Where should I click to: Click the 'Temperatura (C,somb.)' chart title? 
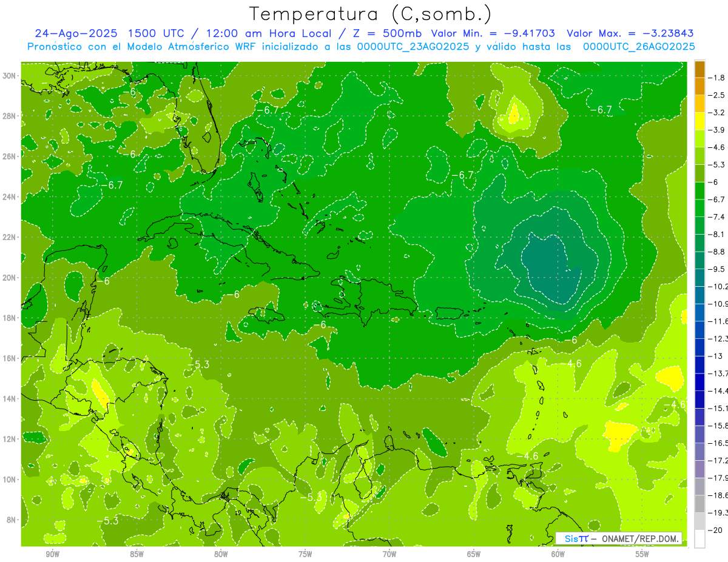point(370,14)
